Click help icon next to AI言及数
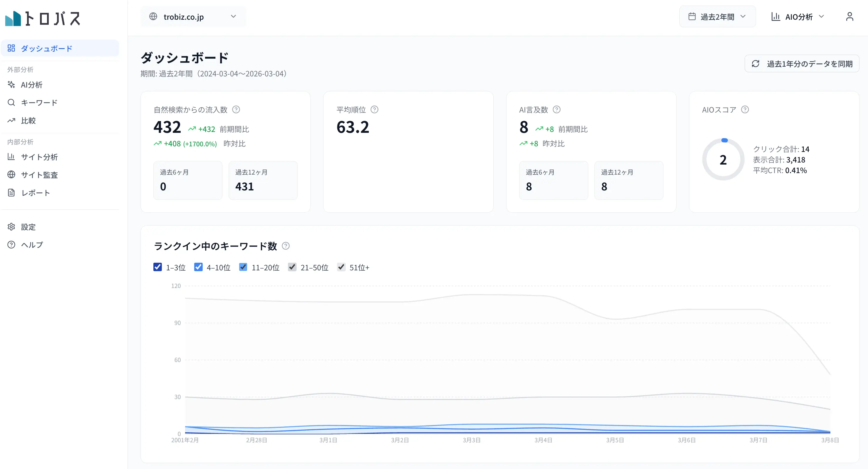The width and height of the screenshot is (868, 469). click(x=557, y=110)
